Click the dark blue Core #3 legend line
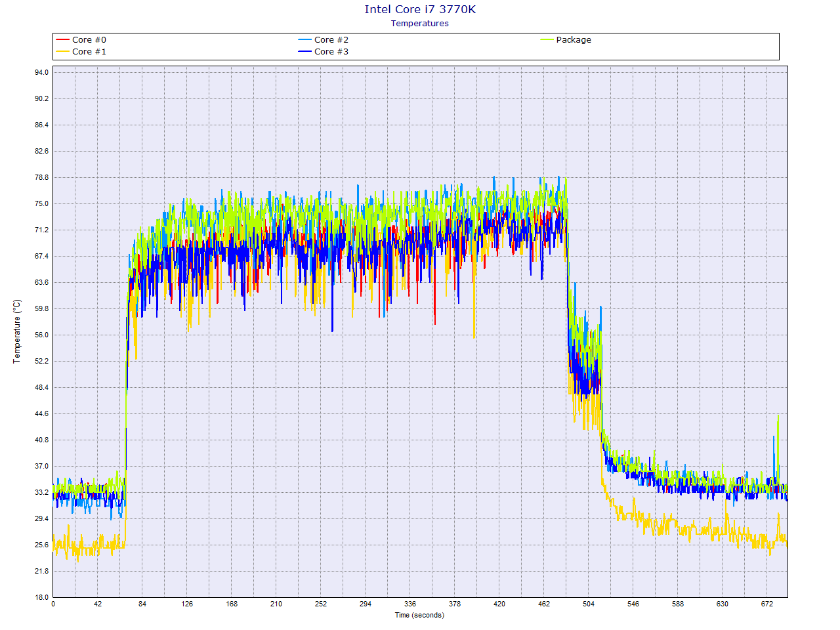Screen dimensions: 840x630 tap(305, 52)
